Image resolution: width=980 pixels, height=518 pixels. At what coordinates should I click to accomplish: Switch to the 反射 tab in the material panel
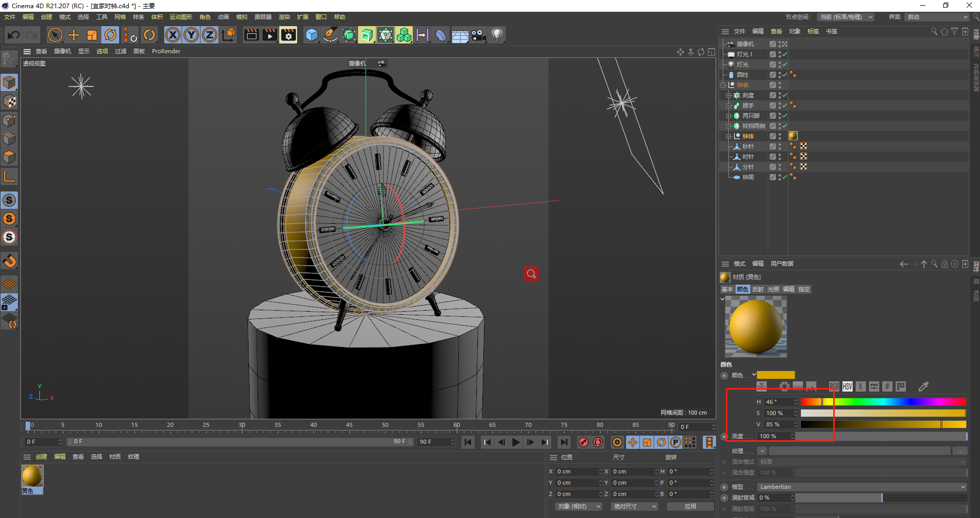point(759,289)
